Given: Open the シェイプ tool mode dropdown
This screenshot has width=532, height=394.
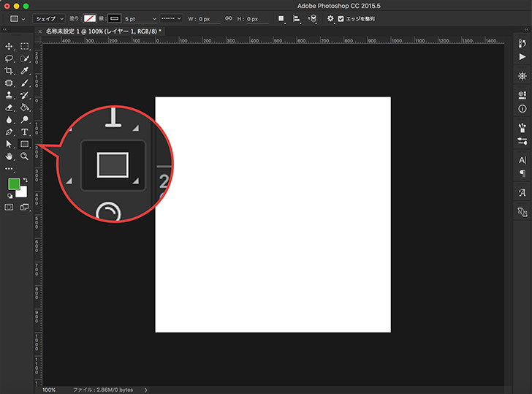Looking at the screenshot, I should point(48,19).
